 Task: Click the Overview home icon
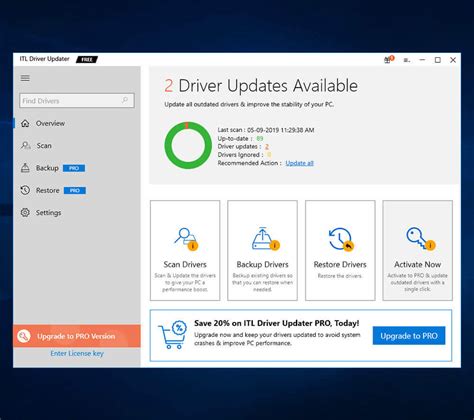[25, 123]
